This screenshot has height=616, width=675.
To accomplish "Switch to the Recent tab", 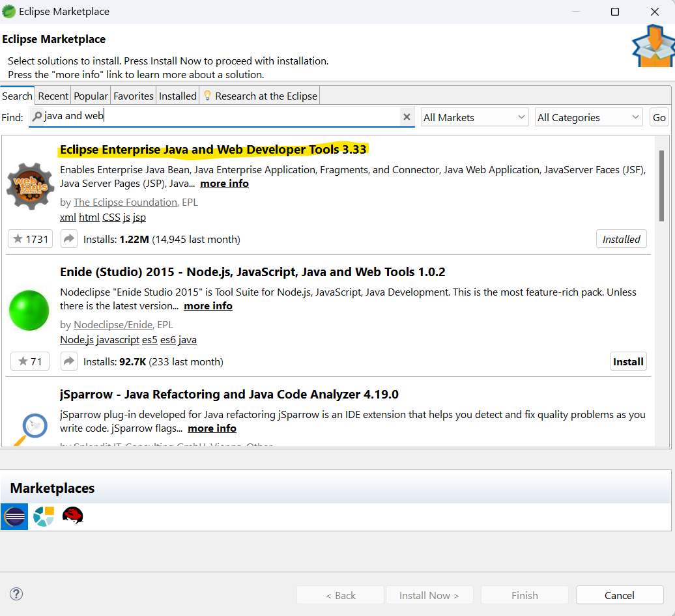I will (53, 96).
